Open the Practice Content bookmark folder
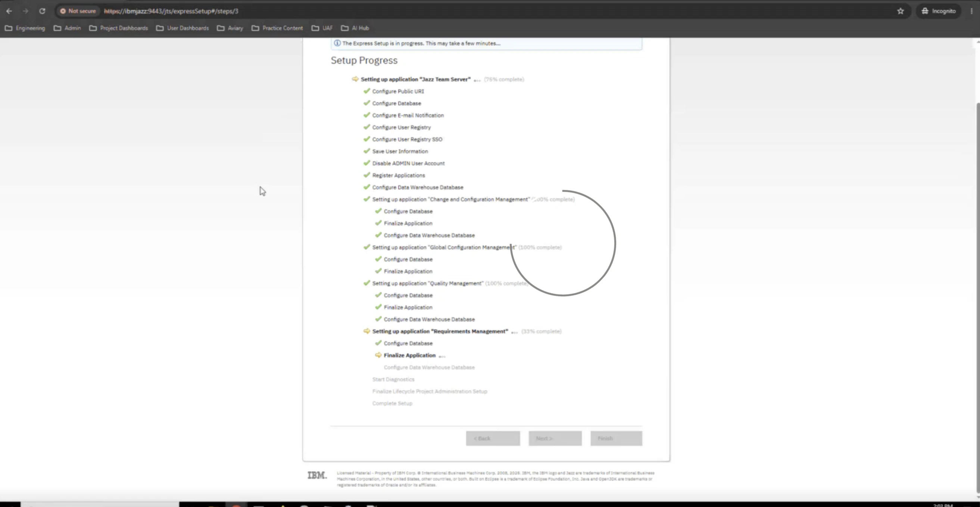Viewport: 980px width, 507px height. coord(277,28)
